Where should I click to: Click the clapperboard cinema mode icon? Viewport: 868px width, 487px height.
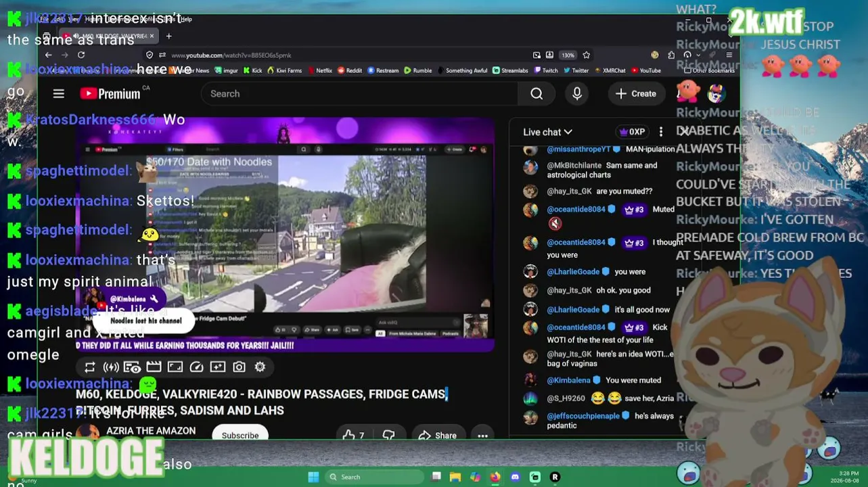pos(154,367)
